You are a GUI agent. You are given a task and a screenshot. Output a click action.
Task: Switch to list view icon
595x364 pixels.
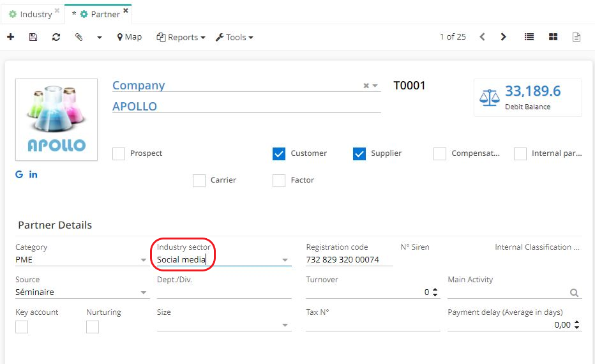tap(529, 37)
